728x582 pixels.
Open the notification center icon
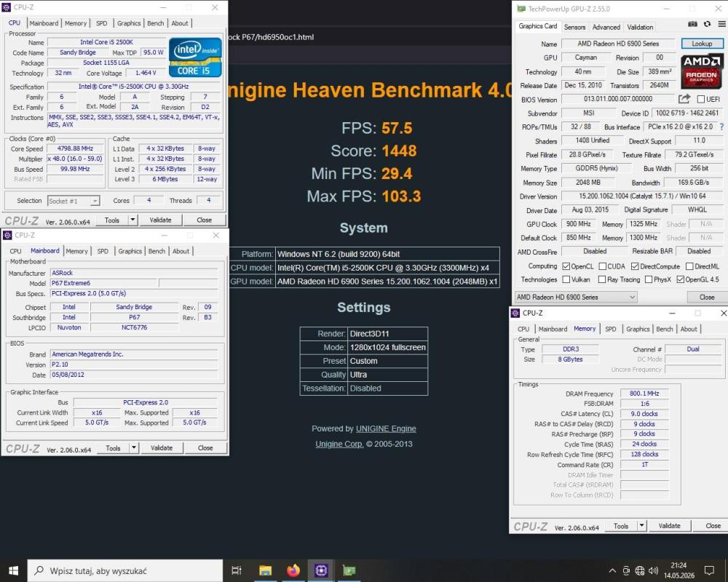click(x=709, y=571)
